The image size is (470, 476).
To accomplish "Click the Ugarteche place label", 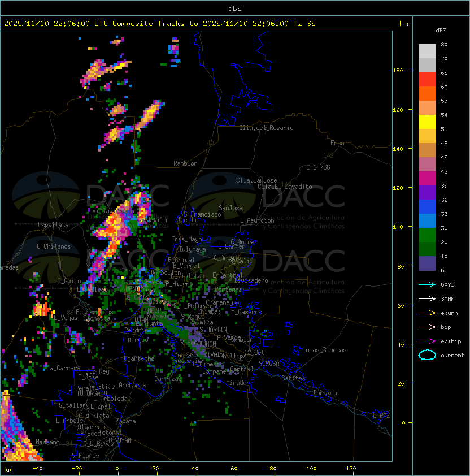I will pyautogui.click(x=140, y=358).
